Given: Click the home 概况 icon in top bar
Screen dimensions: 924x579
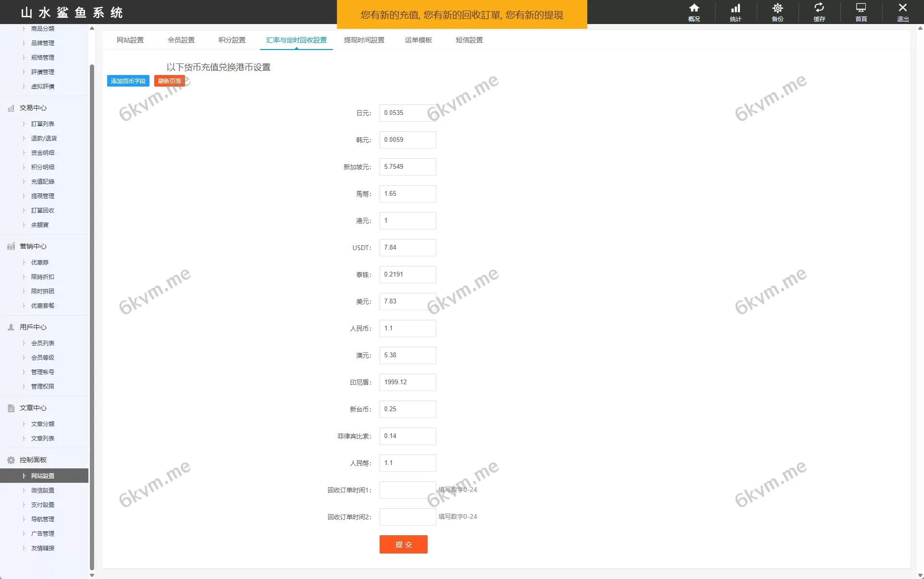Looking at the screenshot, I should click(694, 8).
